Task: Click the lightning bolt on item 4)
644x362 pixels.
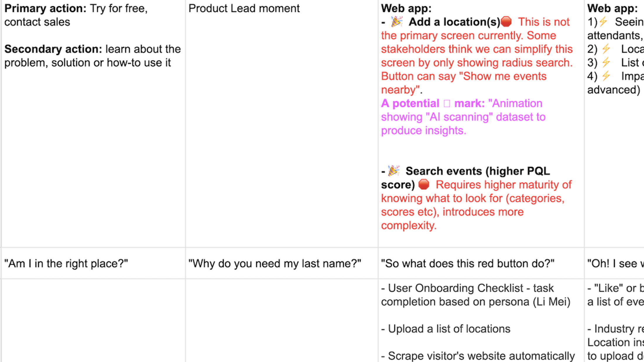Action: tap(606, 76)
